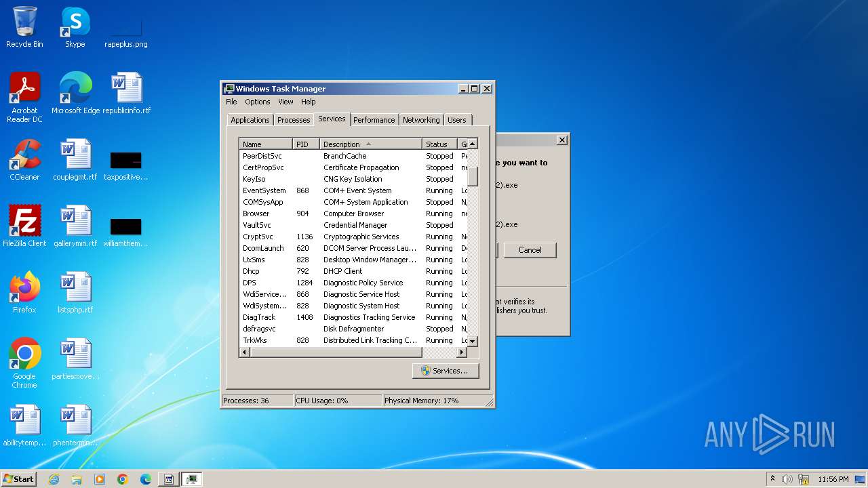Open the Recycle Bin desktop icon
The image size is (868, 488).
click(x=24, y=27)
